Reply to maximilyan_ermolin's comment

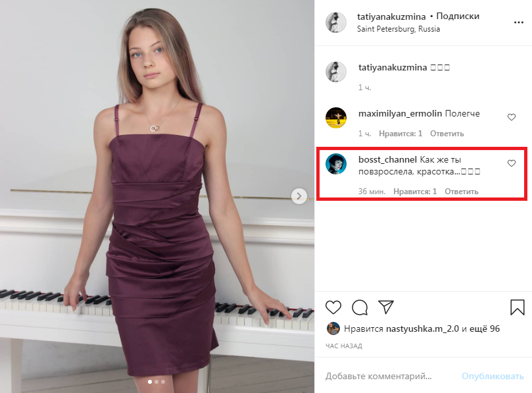pyautogui.click(x=447, y=134)
